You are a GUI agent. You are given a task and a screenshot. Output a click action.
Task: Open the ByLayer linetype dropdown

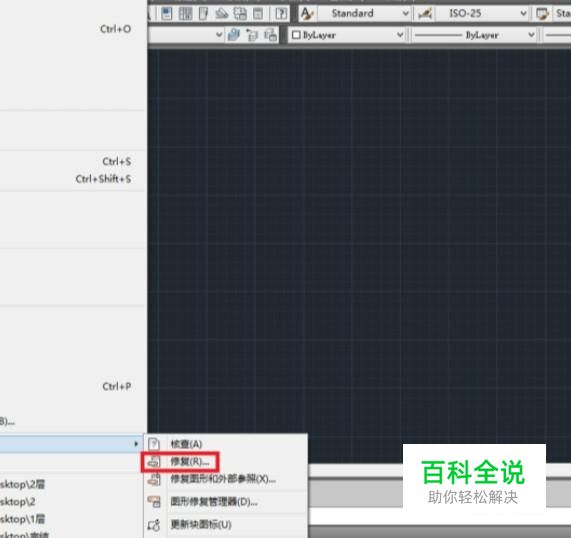474,35
